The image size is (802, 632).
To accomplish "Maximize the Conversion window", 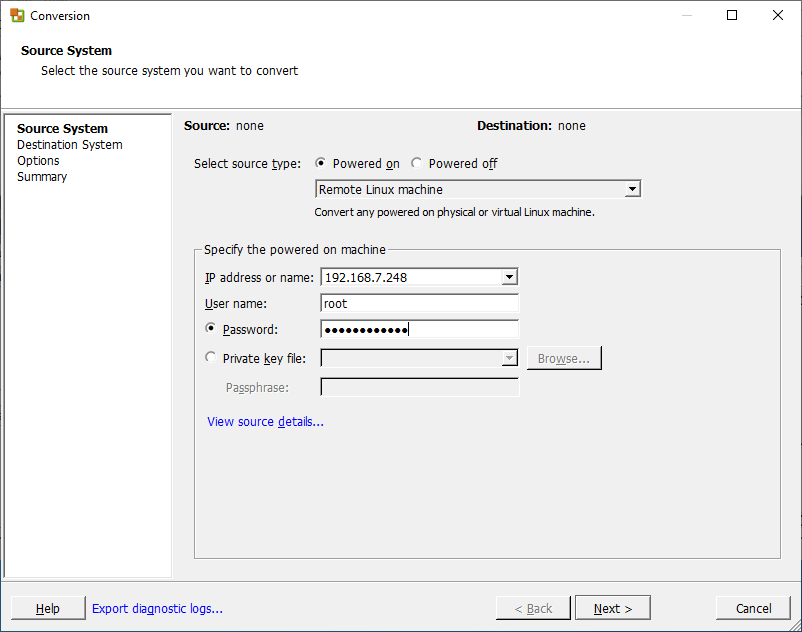I will point(732,15).
